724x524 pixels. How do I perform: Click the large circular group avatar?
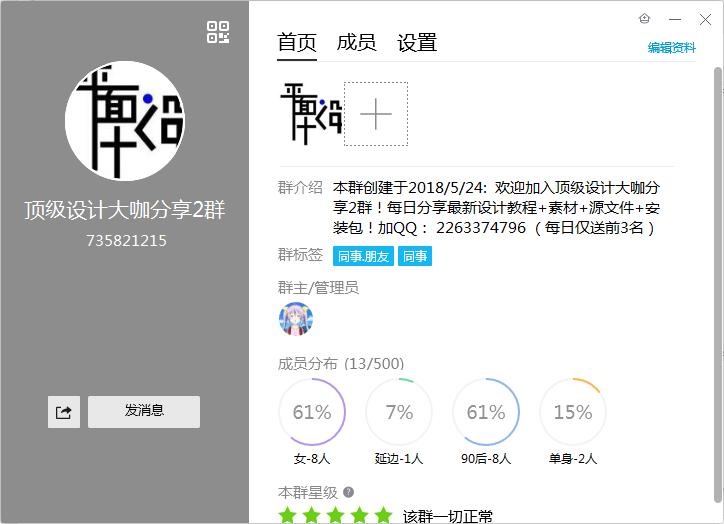pyautogui.click(x=125, y=121)
